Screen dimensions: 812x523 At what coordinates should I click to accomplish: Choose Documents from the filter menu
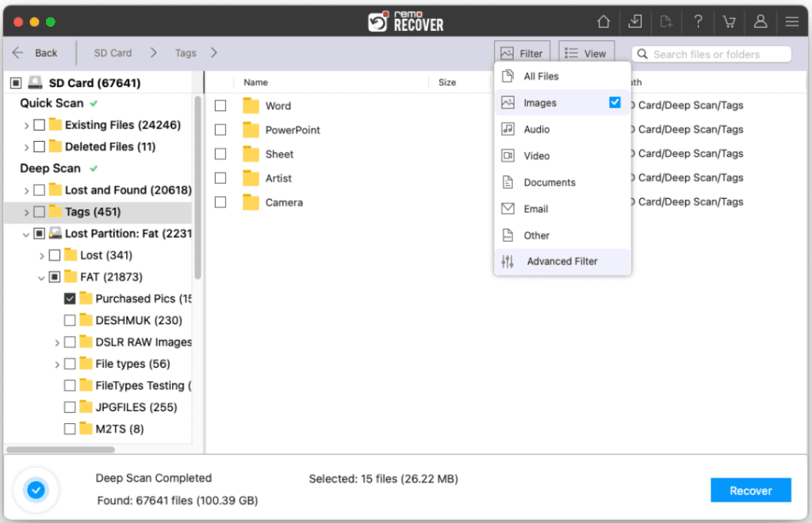(549, 182)
